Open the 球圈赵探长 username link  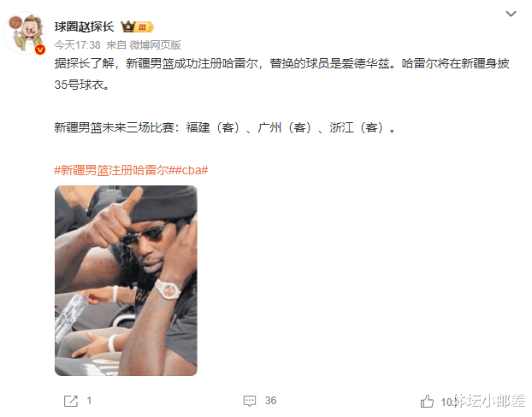pyautogui.click(x=85, y=26)
